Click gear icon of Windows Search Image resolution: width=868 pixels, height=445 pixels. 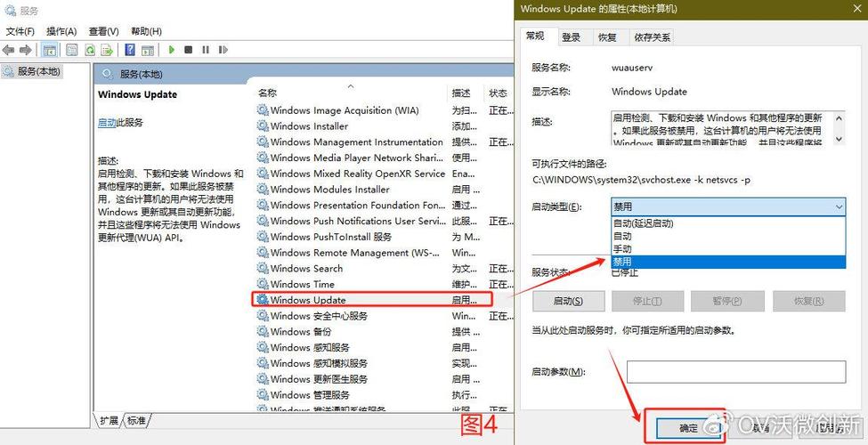tap(263, 269)
